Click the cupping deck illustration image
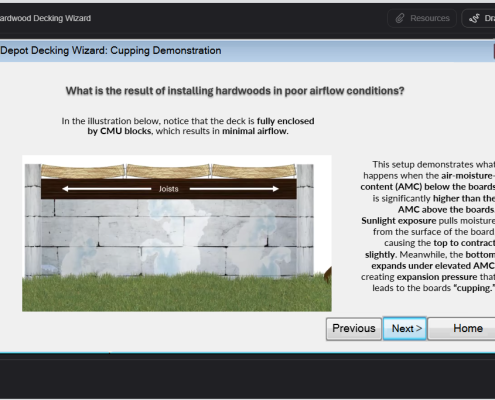Image resolution: width=495 pixels, height=400 pixels. pos(177,233)
